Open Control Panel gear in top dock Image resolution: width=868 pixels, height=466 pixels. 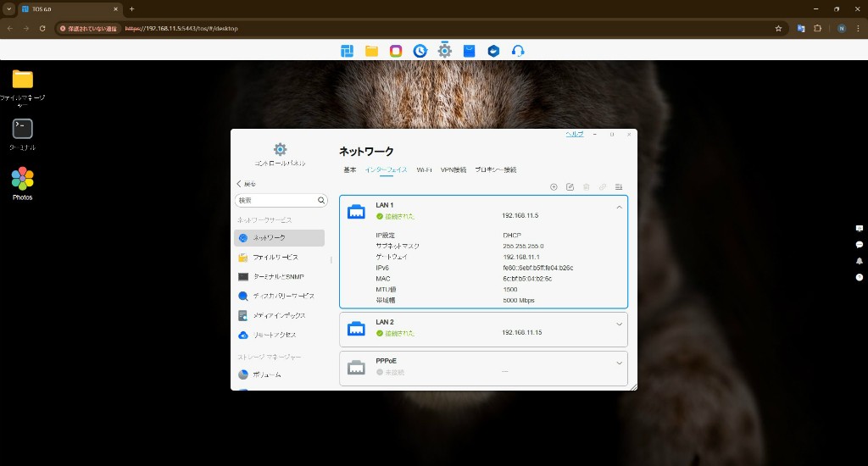444,51
